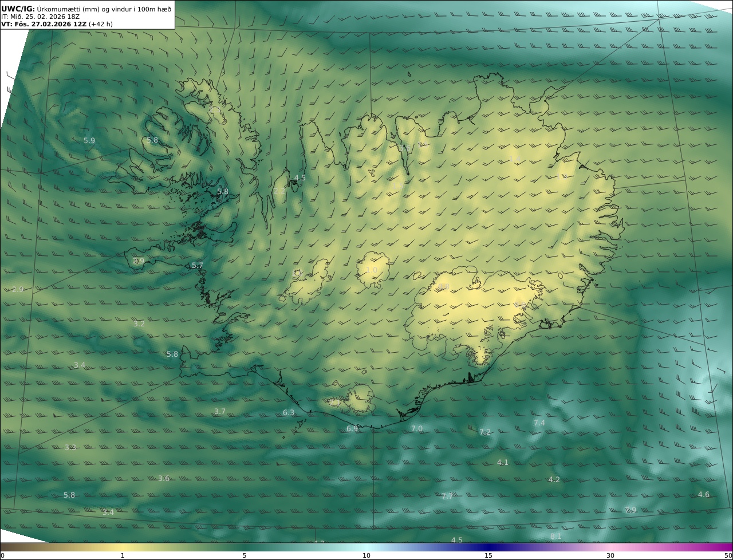Click the IT initial time line in header
Viewport: 733px width, 560px height.
40,17
